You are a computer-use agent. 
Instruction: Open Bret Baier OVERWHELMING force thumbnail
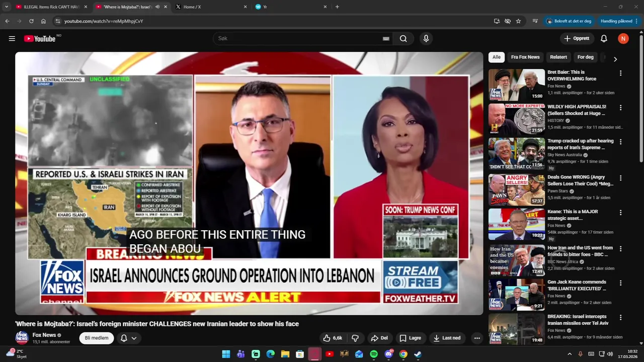coord(517,84)
